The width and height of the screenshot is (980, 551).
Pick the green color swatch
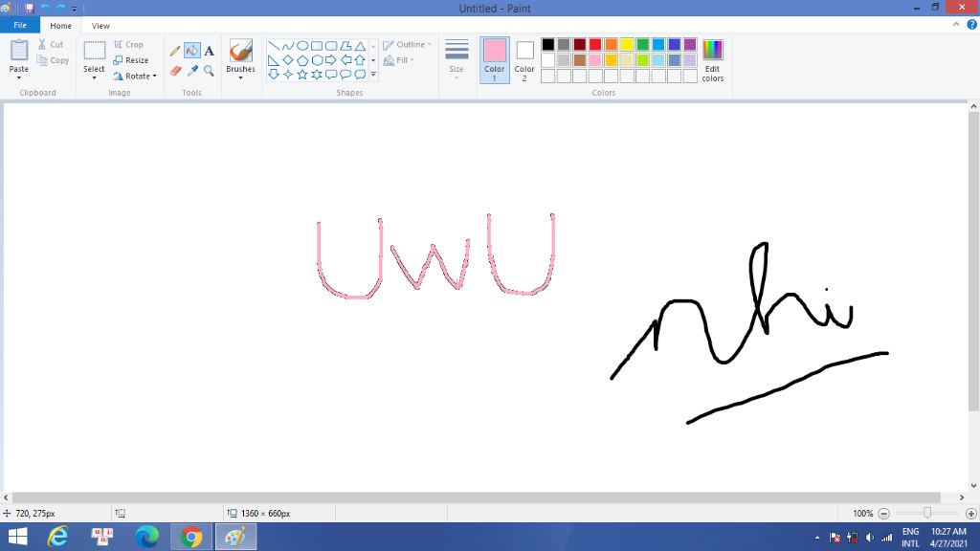[x=642, y=44]
